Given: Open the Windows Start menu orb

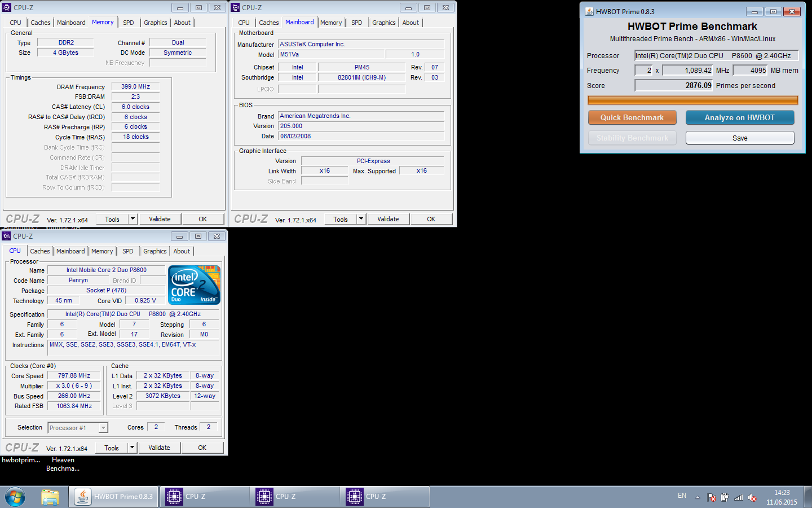Looking at the screenshot, I should coord(15,497).
